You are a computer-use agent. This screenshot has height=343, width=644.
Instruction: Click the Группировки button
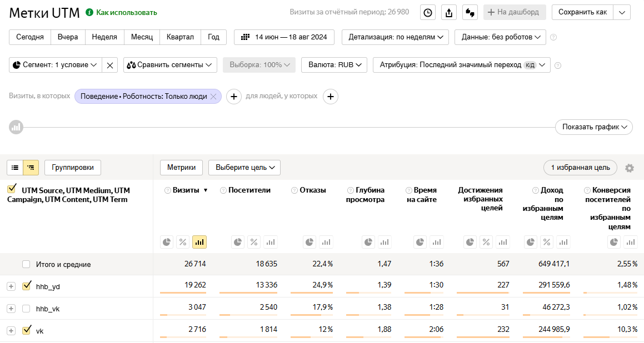[73, 168]
